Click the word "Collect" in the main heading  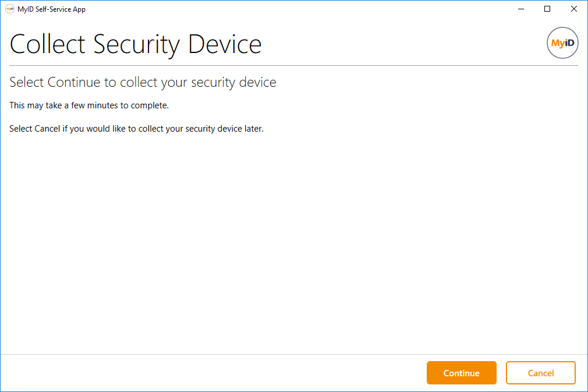(48, 45)
